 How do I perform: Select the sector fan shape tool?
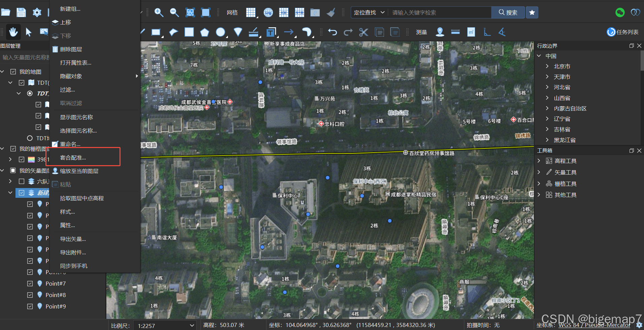pos(238,32)
